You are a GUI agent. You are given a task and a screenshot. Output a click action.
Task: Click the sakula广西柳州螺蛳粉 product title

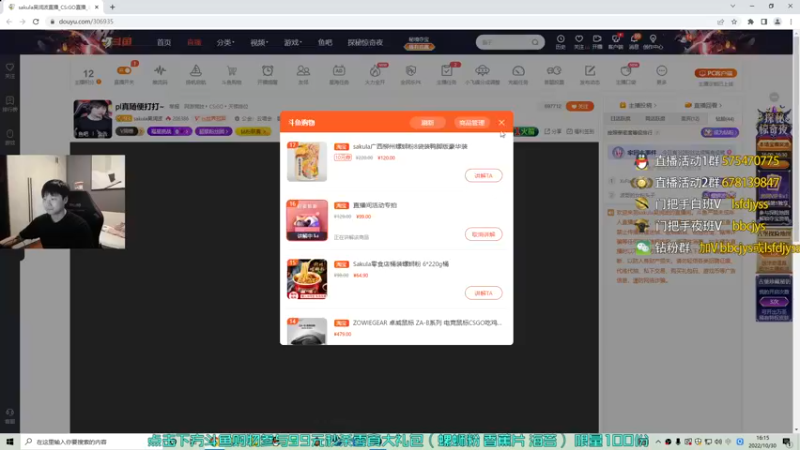coord(410,146)
